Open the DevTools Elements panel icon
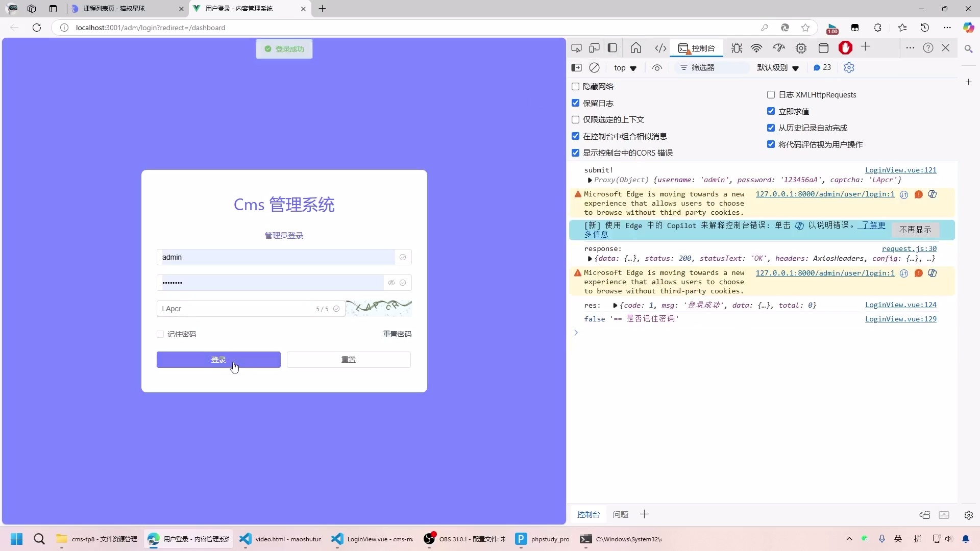This screenshot has height=551, width=980. (660, 48)
